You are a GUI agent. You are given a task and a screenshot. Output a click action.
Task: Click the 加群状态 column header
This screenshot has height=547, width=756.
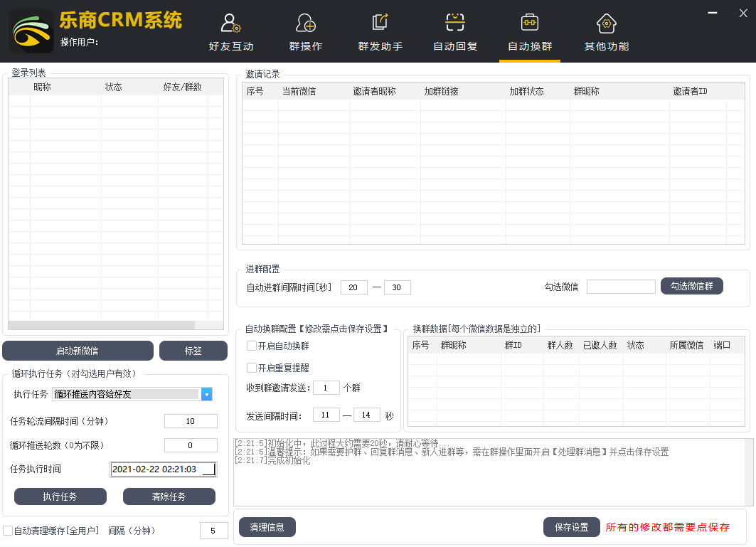(526, 91)
